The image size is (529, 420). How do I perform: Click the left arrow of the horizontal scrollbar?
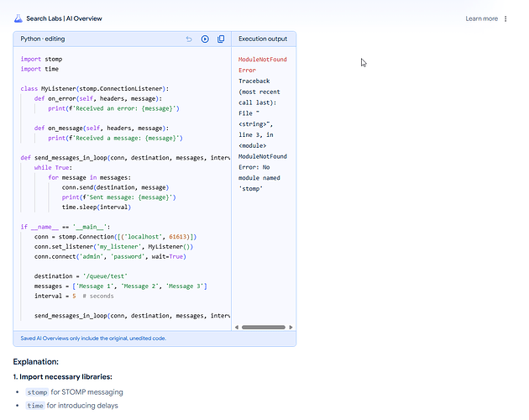click(237, 327)
